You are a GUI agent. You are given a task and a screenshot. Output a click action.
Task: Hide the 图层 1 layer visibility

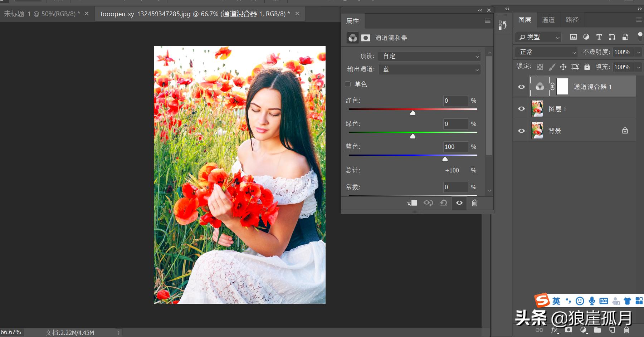click(x=521, y=109)
